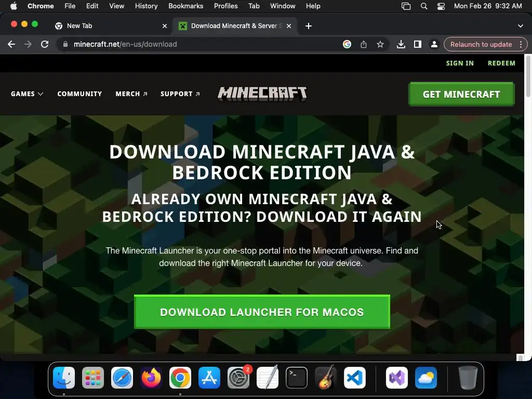Open Safari from the Dock

(122, 378)
